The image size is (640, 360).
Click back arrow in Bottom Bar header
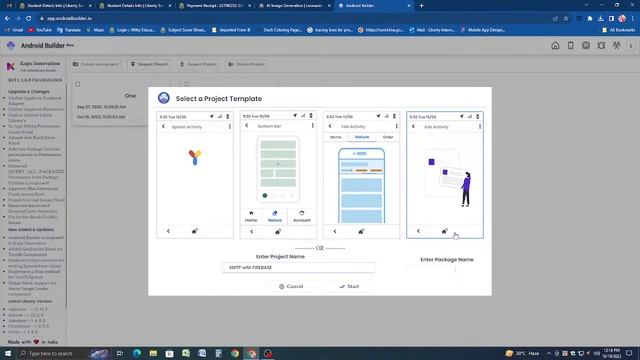click(x=247, y=126)
